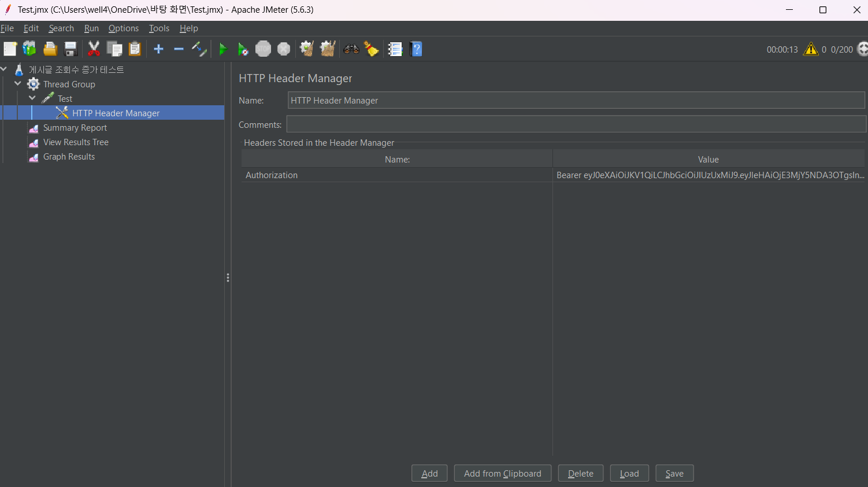Screen dimensions: 868x487
Task: Click the Cut scissors icon
Action: [94, 49]
